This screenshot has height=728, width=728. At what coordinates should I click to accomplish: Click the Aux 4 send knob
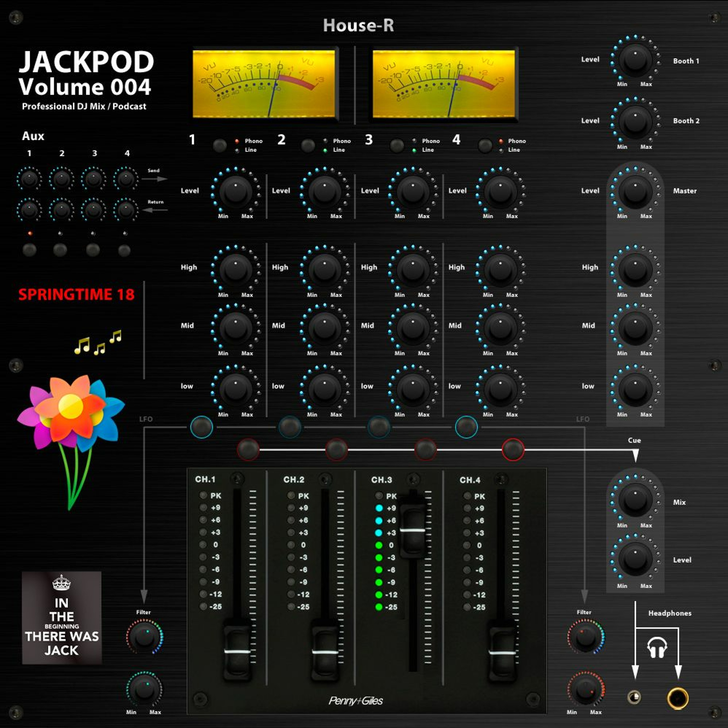126,179
